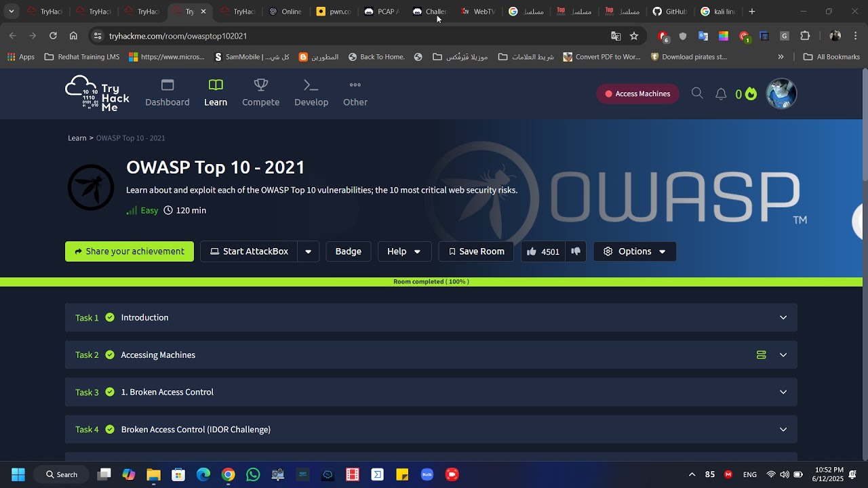Show hidden system tray icons
The width and height of the screenshot is (868, 488).
(692, 474)
